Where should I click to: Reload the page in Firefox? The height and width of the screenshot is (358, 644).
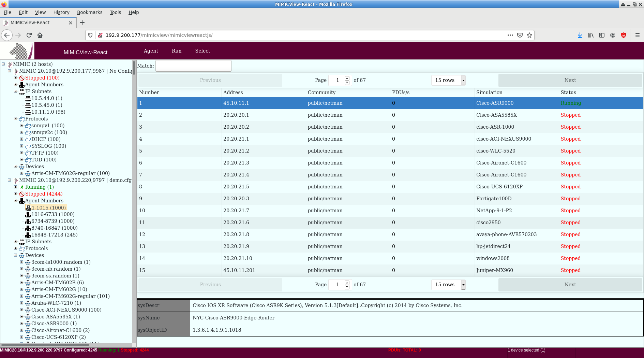(x=29, y=35)
